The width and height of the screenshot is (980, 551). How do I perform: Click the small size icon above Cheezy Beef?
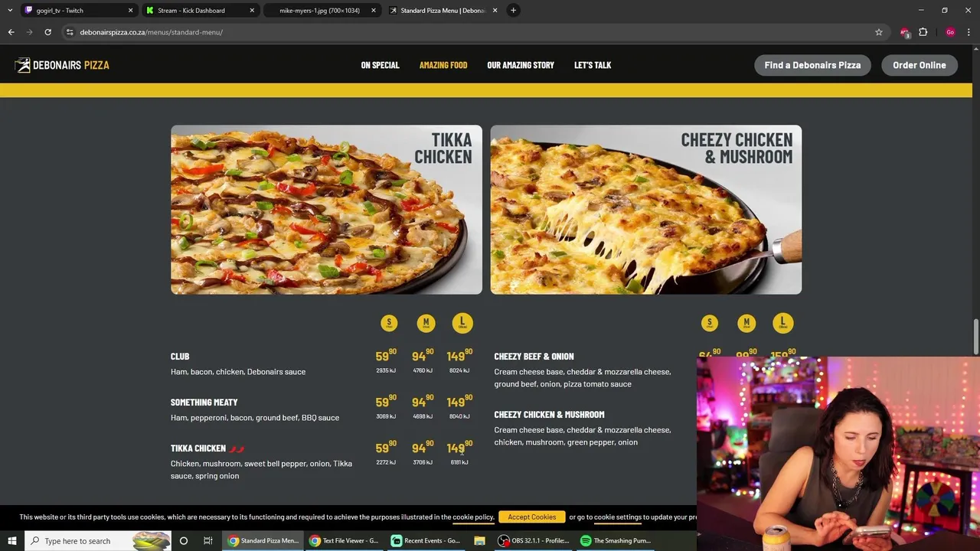tap(710, 323)
